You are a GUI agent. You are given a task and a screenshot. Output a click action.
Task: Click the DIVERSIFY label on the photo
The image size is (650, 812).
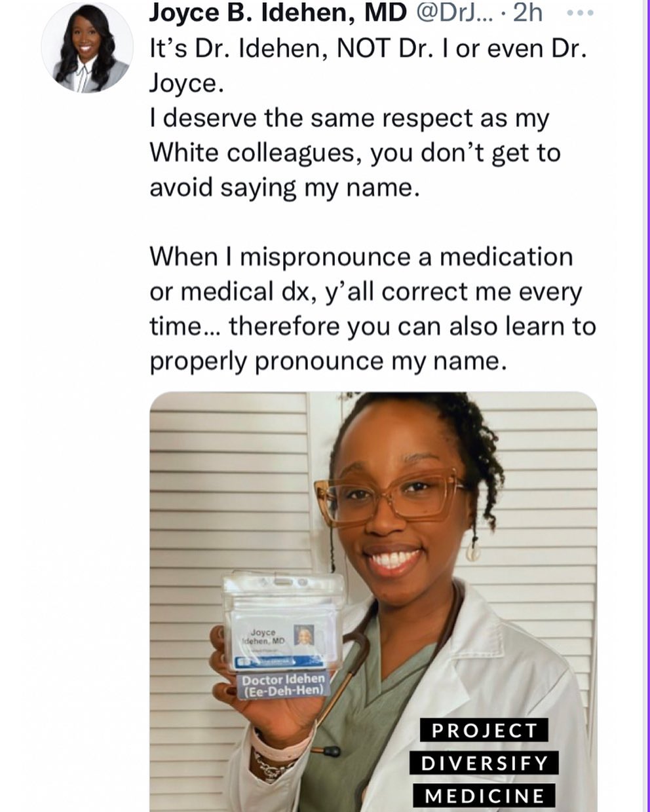[484, 763]
